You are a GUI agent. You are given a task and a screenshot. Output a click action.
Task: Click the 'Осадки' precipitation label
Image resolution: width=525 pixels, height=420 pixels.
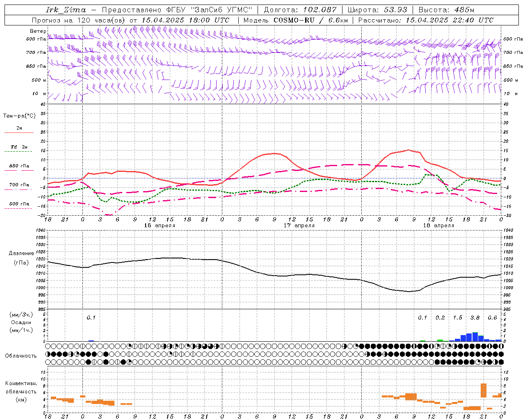[x=21, y=322]
